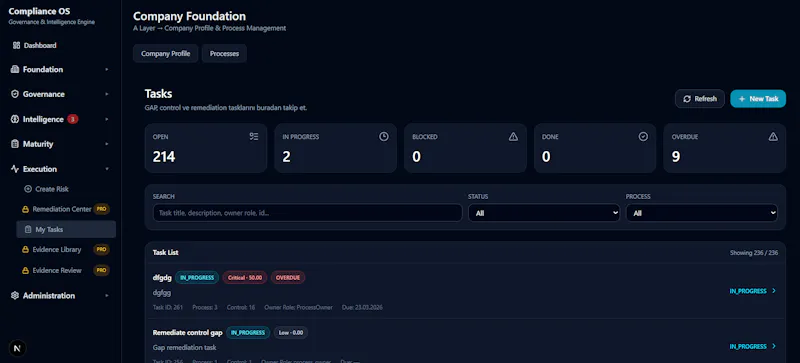Click the Intelligence globe icon
This screenshot has width=800, height=363.
14,119
